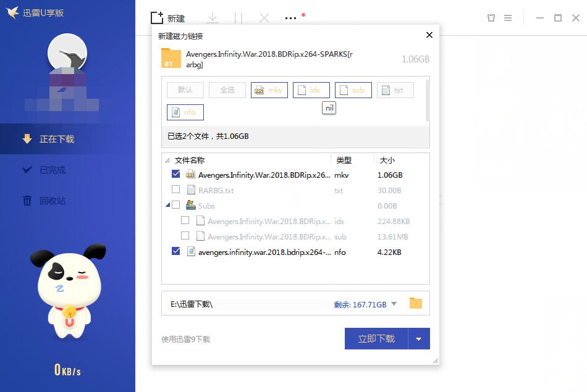The image size is (587, 392).
Task: Click the torrent name Avengers.Infinity.War title
Action: pos(269,59)
